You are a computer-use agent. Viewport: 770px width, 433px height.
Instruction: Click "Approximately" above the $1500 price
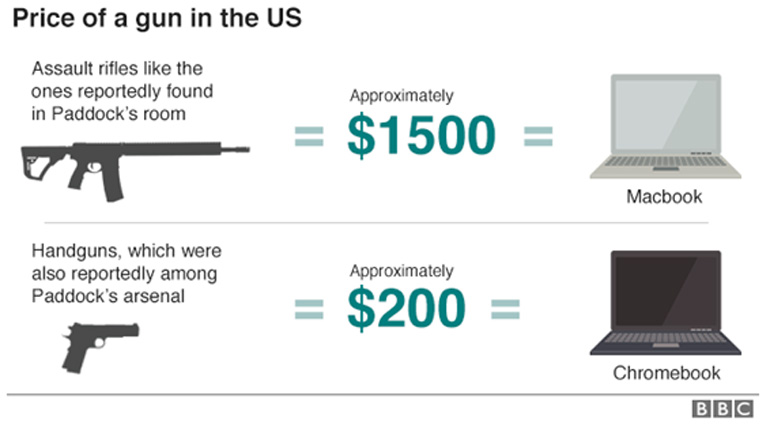tap(401, 96)
